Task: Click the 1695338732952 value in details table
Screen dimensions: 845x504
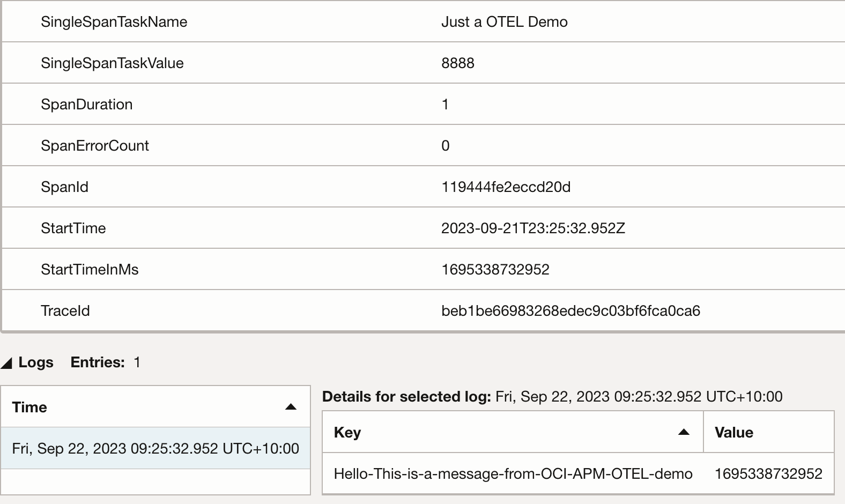Action: (x=769, y=474)
